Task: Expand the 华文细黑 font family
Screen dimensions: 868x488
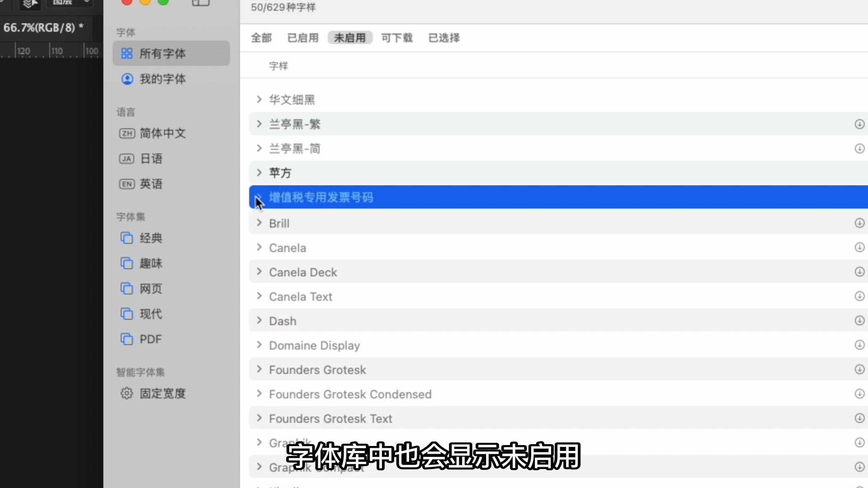Action: [x=259, y=99]
